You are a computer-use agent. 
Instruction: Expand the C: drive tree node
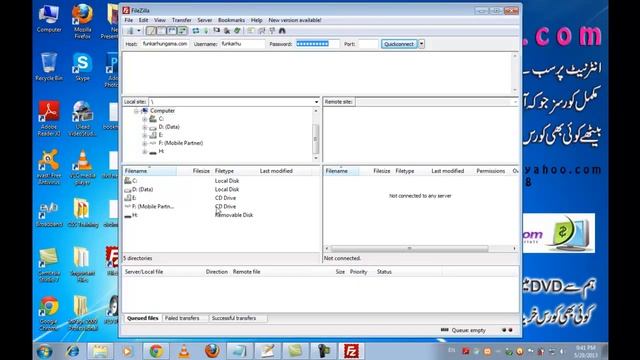coord(144,119)
